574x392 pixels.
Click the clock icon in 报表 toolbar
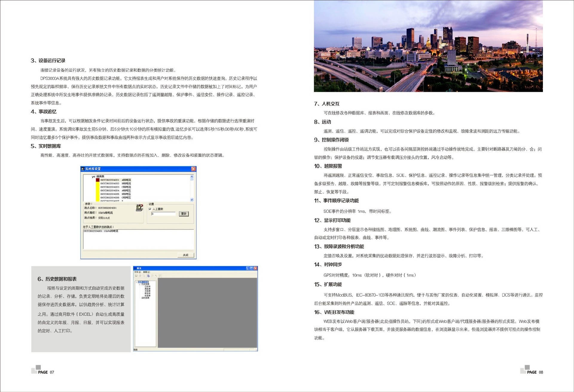pos(152,276)
